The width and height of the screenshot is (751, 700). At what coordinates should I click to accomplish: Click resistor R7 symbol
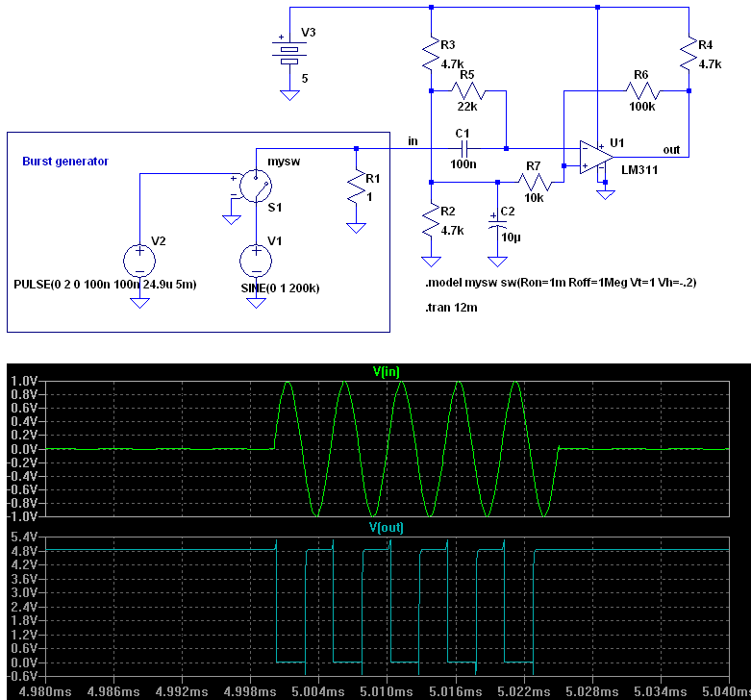click(535, 182)
